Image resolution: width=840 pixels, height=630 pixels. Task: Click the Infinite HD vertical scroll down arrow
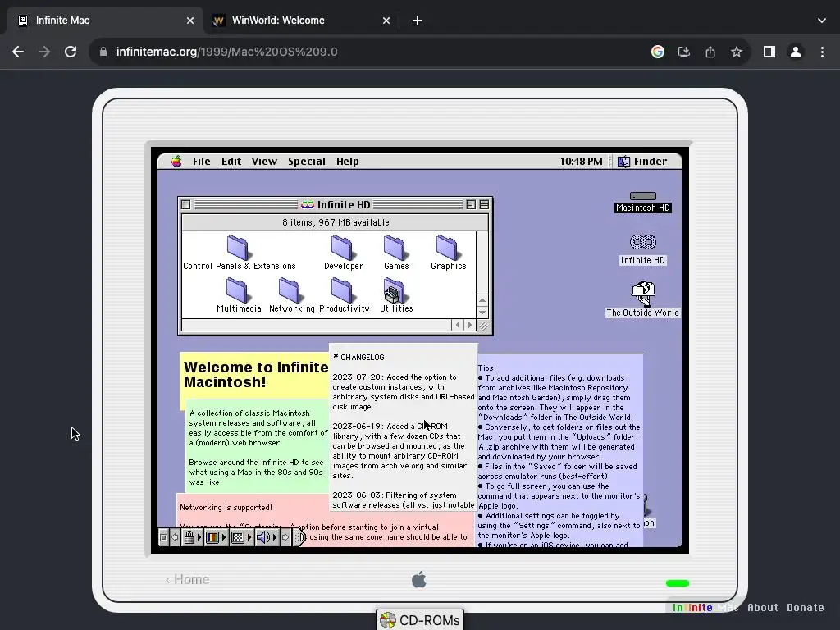482,313
